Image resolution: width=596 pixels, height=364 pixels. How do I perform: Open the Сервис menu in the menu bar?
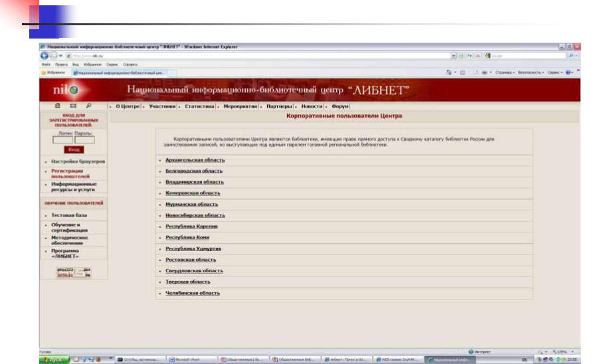click(x=112, y=64)
